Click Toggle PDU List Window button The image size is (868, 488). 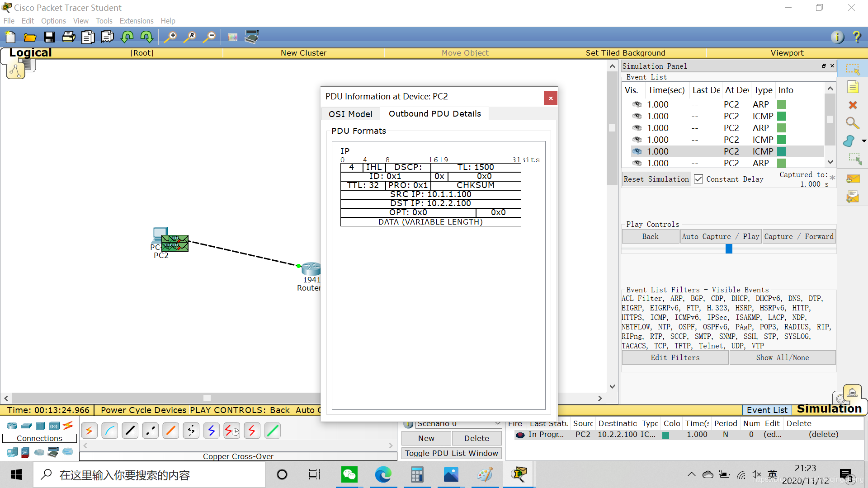coord(451,453)
